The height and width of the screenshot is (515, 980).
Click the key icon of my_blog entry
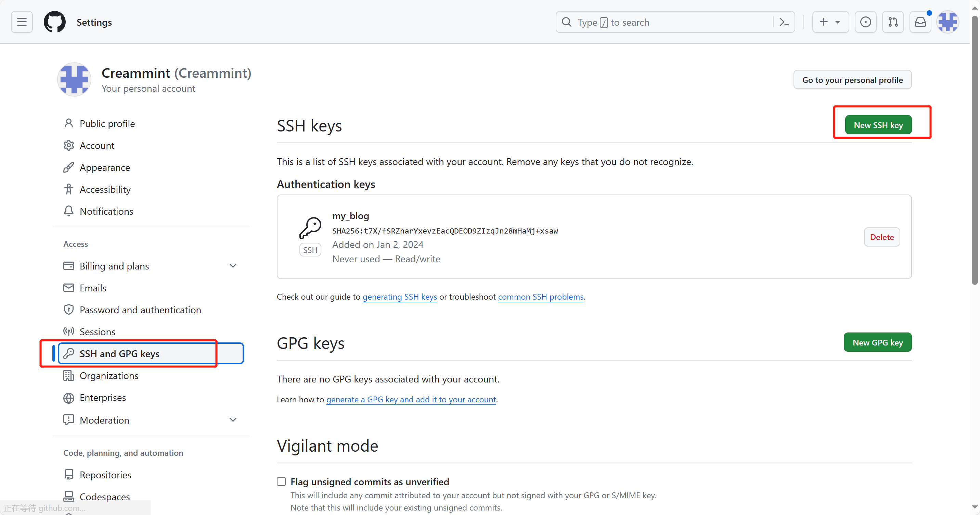tap(310, 228)
